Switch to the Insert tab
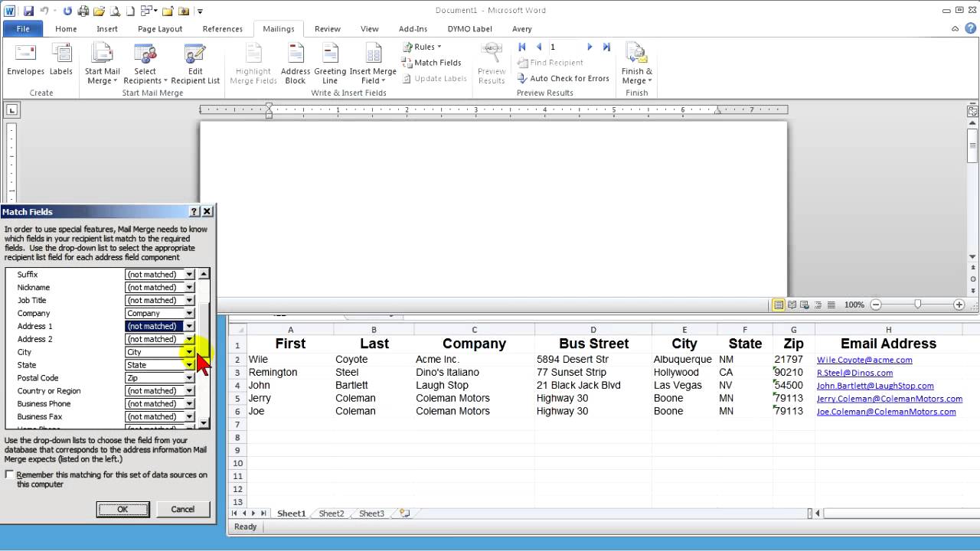980x551 pixels. coord(107,29)
